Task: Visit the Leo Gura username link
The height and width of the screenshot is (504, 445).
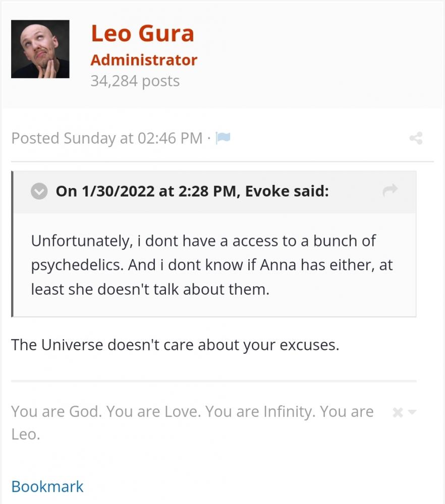Action: pyautogui.click(x=143, y=33)
